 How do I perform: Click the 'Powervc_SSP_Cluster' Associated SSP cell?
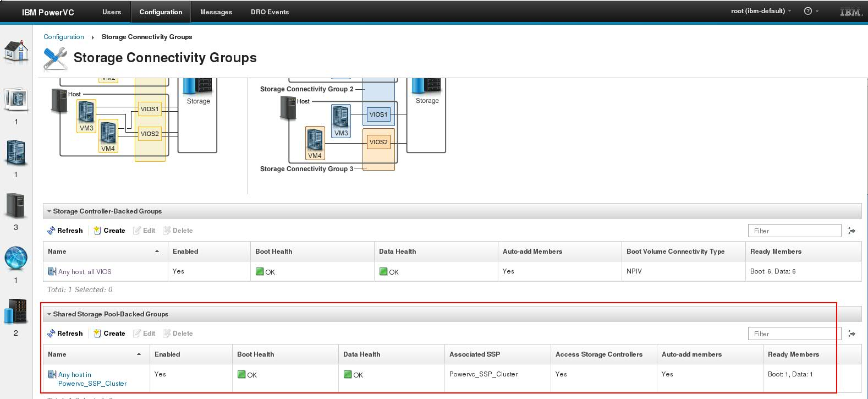click(483, 374)
